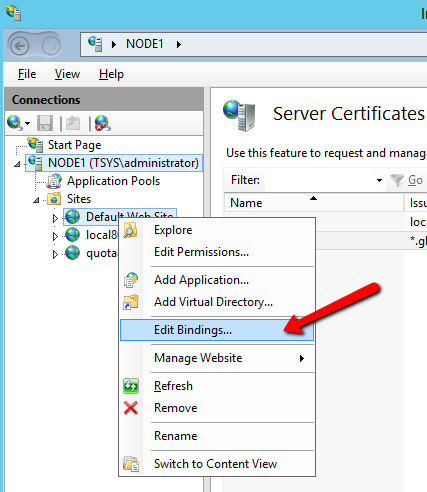Expand the Default Web Site node
The image size is (427, 492).
(x=55, y=218)
